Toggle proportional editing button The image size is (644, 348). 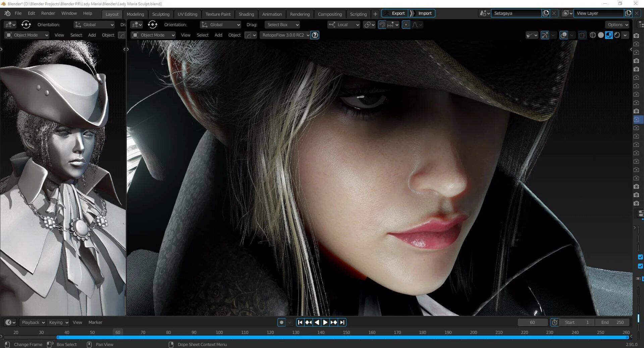tap(406, 24)
